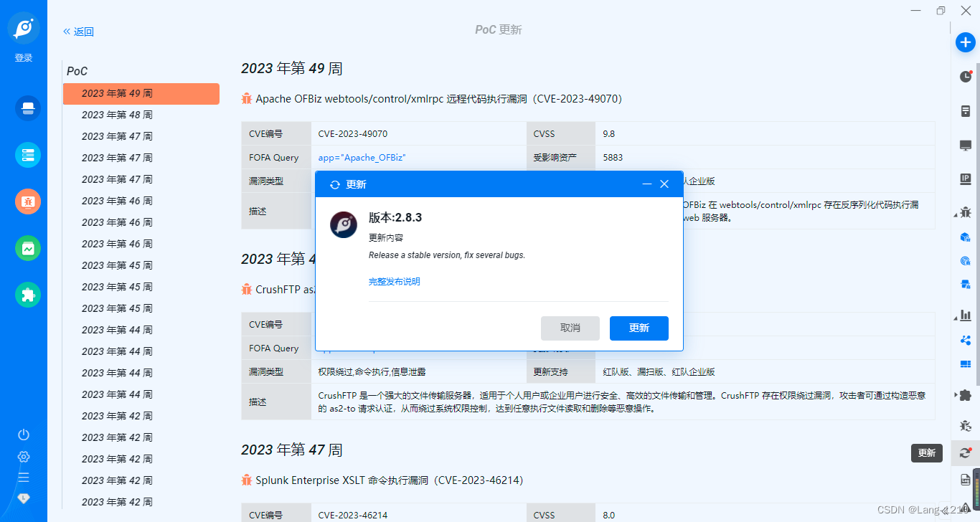Open the orange vulnerability icon in left sidebar

tap(28, 201)
